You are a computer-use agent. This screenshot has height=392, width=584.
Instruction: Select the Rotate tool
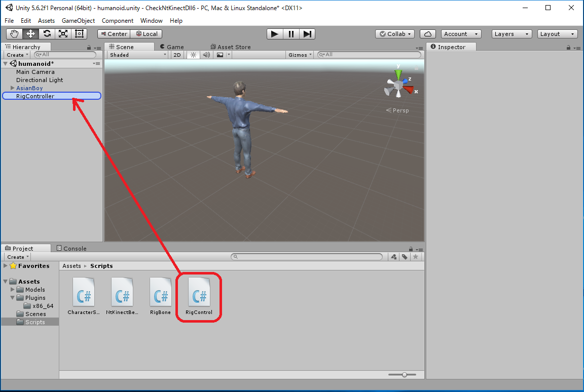[47, 34]
